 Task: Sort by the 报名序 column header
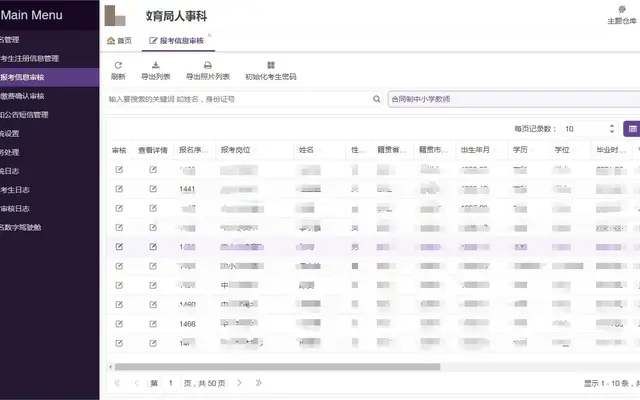(193, 150)
